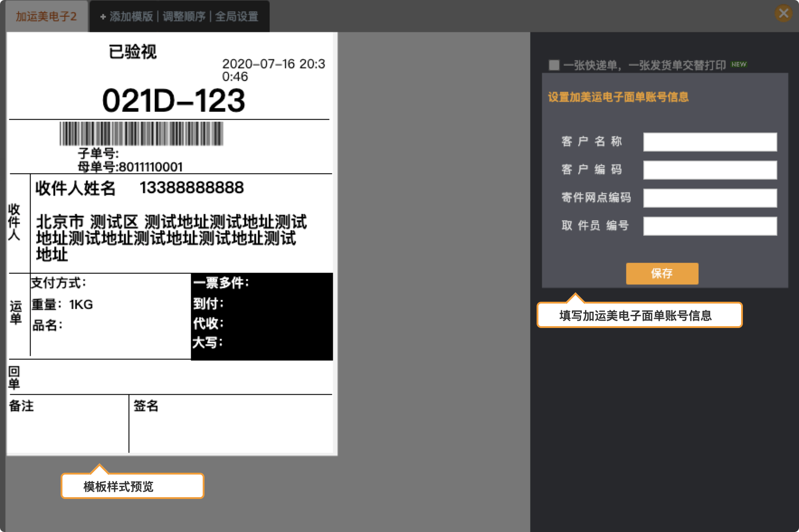Screen dimensions: 799x532
Task: Click the barcode on the label preview
Action: [141, 133]
